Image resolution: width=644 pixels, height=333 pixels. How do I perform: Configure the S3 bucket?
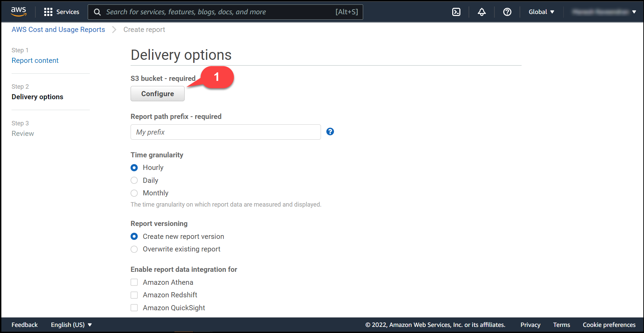tap(157, 93)
